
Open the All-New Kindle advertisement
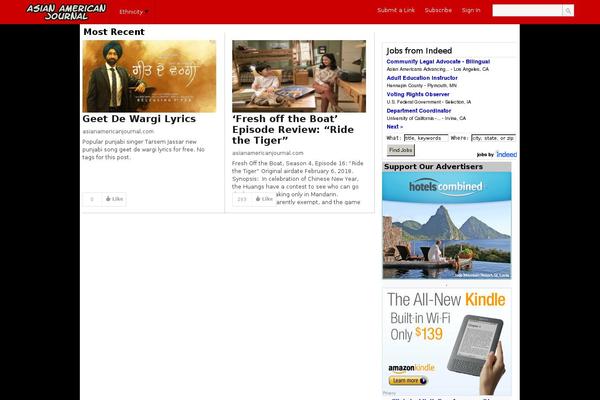coord(447,341)
